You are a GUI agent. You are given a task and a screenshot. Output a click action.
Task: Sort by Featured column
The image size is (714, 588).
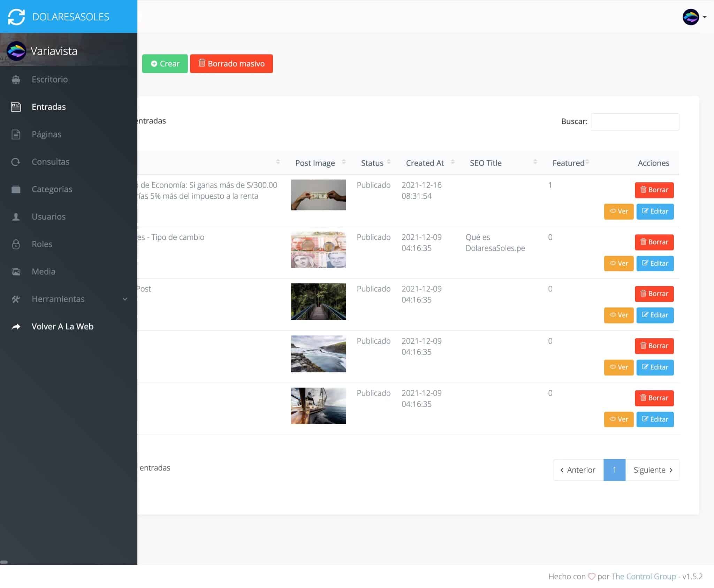point(587,162)
